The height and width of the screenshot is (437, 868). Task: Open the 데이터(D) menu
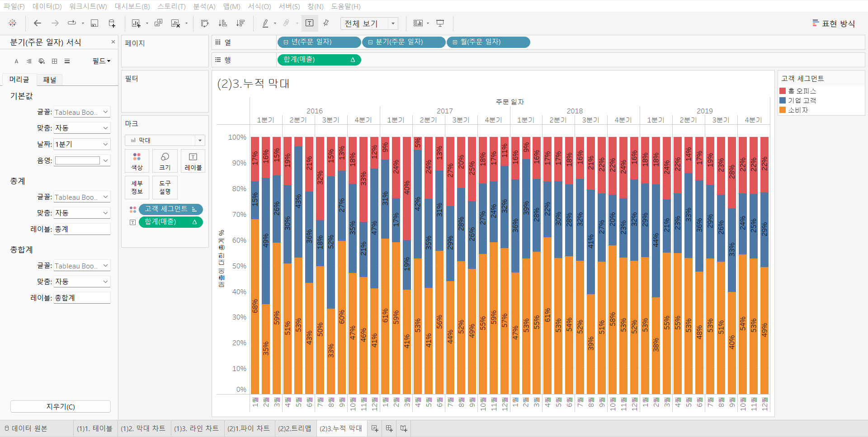tap(47, 6)
